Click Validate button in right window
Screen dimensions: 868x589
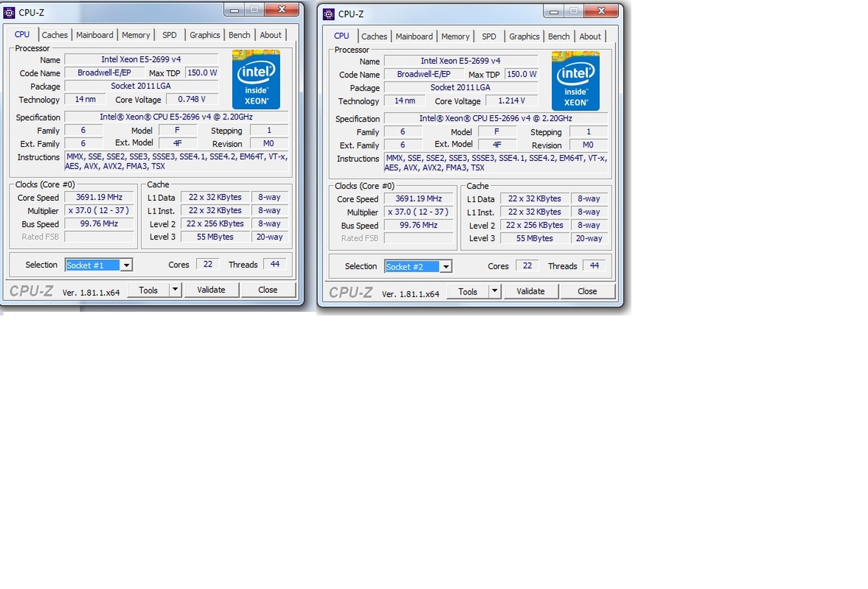pyautogui.click(x=531, y=292)
